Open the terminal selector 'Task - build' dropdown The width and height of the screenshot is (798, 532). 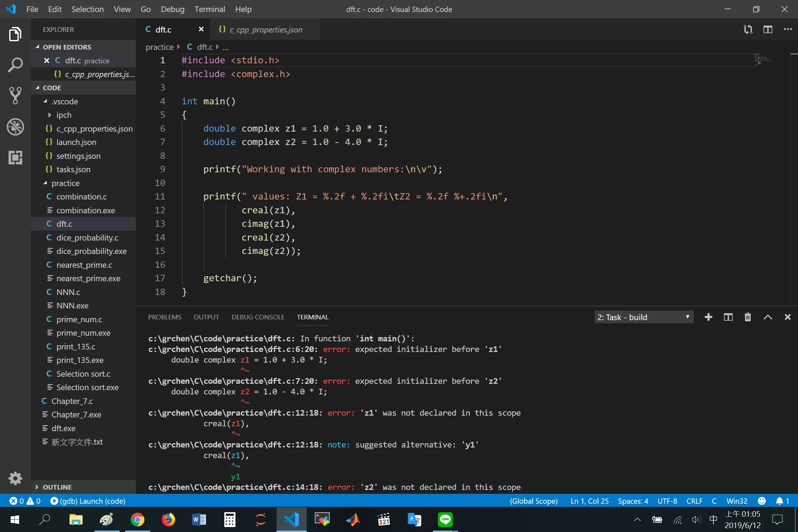click(643, 317)
